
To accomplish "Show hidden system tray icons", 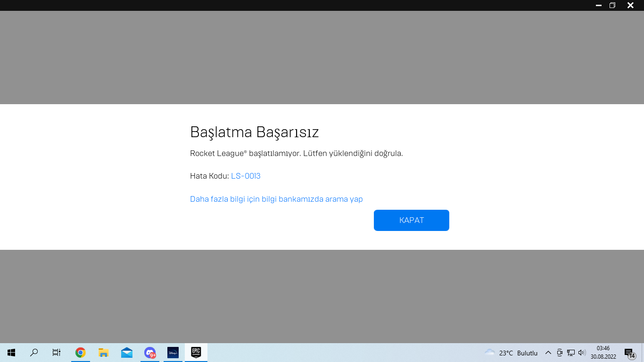I will [548, 353].
